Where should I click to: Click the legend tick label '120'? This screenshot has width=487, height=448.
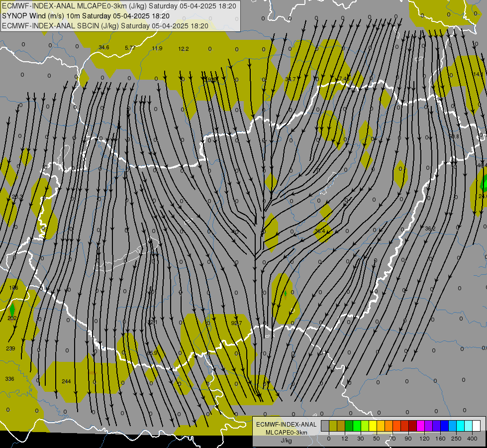(424, 439)
